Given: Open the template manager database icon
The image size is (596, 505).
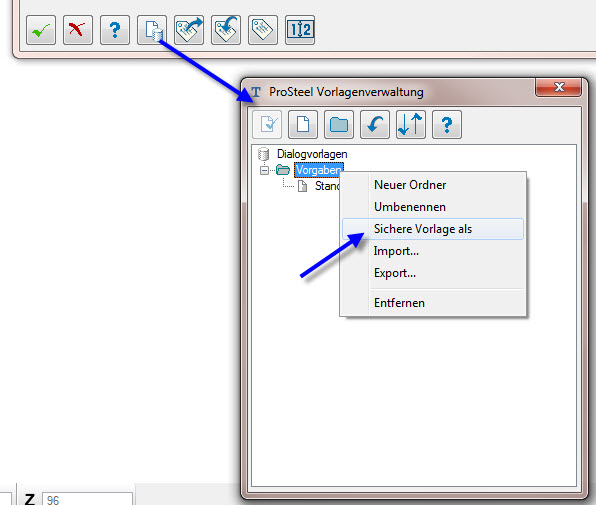Looking at the screenshot, I should (x=152, y=30).
